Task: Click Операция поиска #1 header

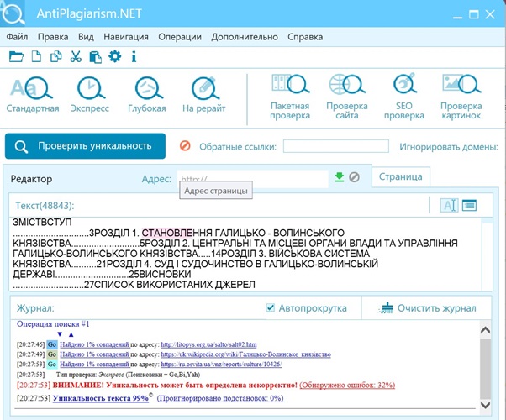Action: [x=53, y=324]
